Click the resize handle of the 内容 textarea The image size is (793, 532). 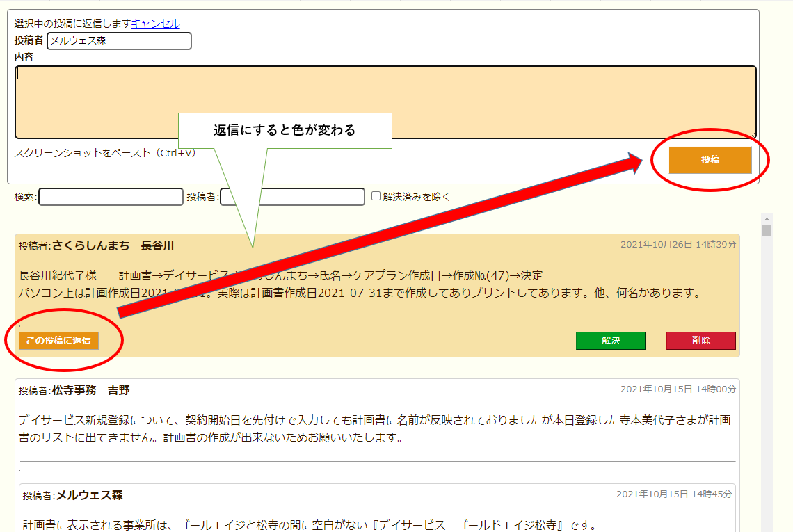753,135
